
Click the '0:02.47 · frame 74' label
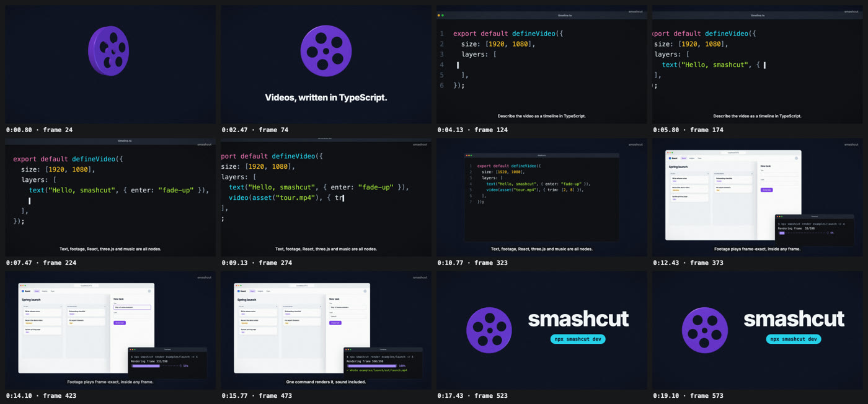255,130
